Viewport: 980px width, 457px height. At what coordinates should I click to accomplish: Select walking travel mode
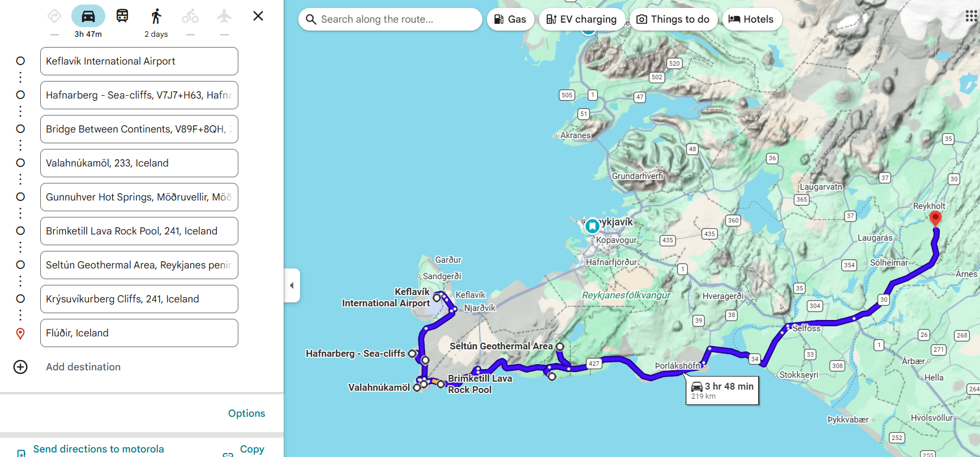[x=156, y=16]
